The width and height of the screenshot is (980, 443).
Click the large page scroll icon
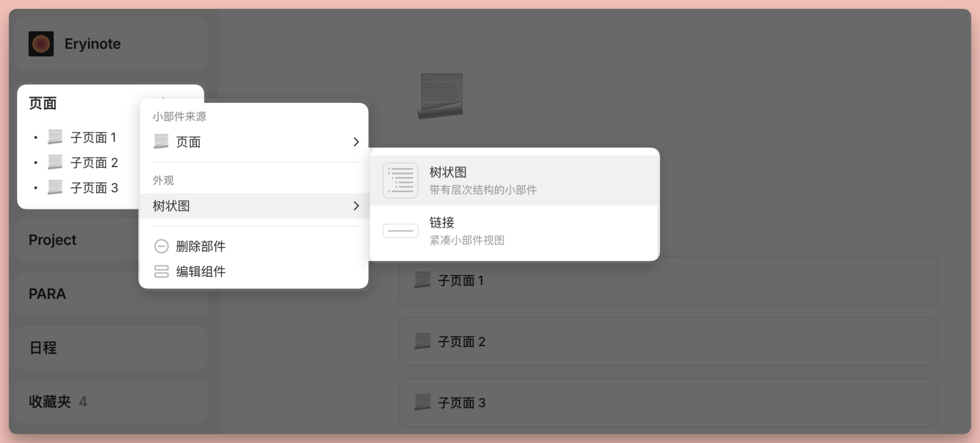[x=441, y=96]
